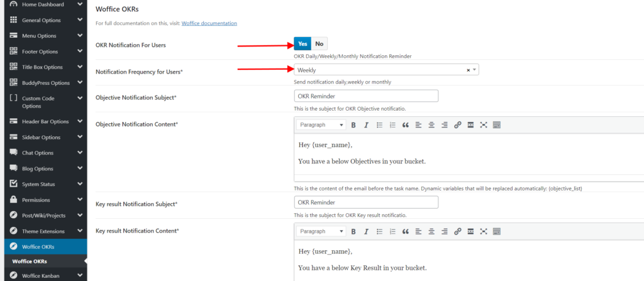Click the Objective Notification Subject field
Image resolution: width=644 pixels, height=281 pixels.
tap(366, 96)
